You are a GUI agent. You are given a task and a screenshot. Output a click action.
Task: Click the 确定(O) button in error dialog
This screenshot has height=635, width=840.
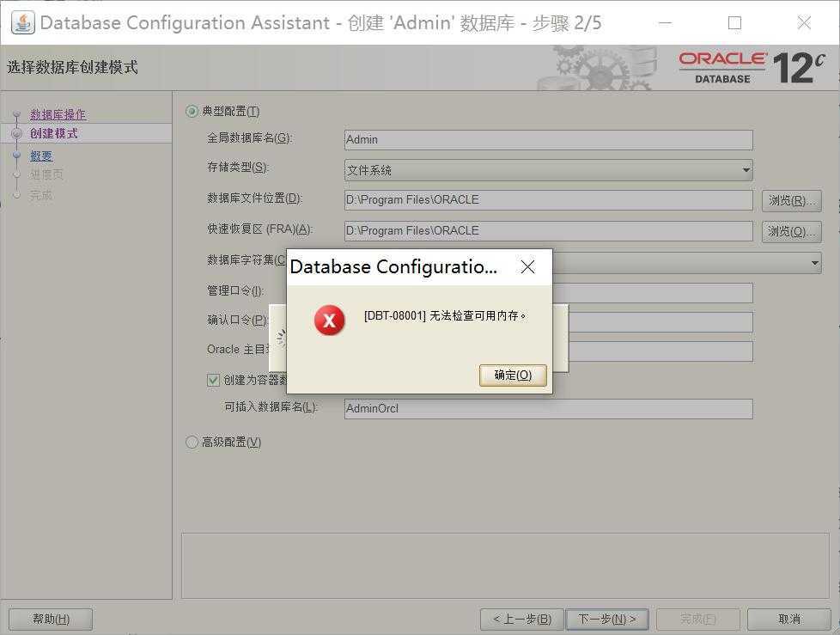coord(513,376)
